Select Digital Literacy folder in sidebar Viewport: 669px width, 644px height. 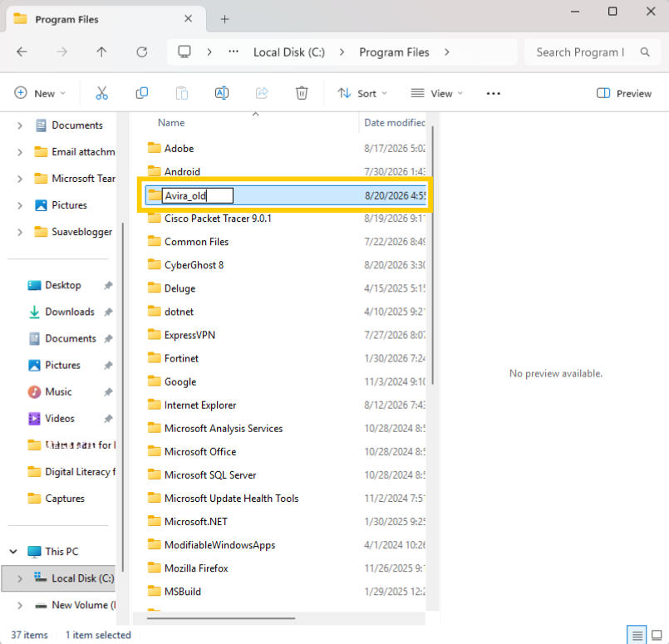71,472
